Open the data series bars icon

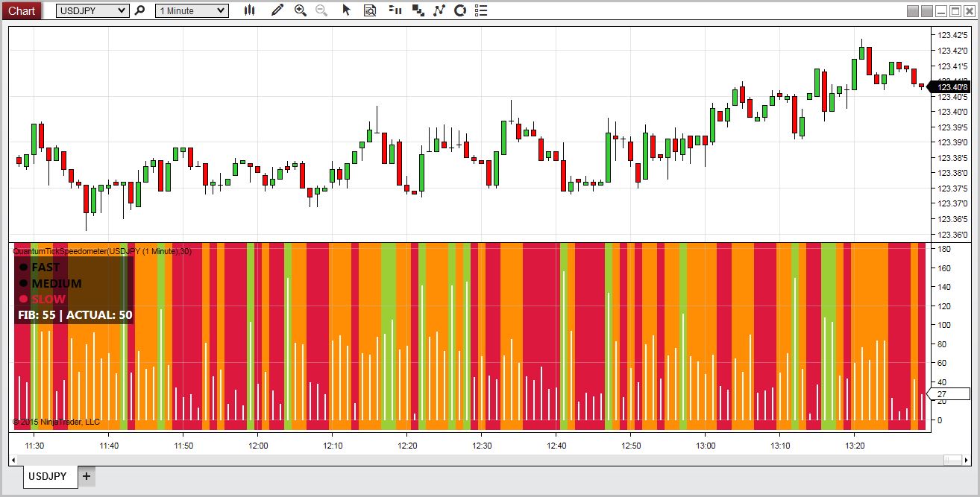(395, 10)
